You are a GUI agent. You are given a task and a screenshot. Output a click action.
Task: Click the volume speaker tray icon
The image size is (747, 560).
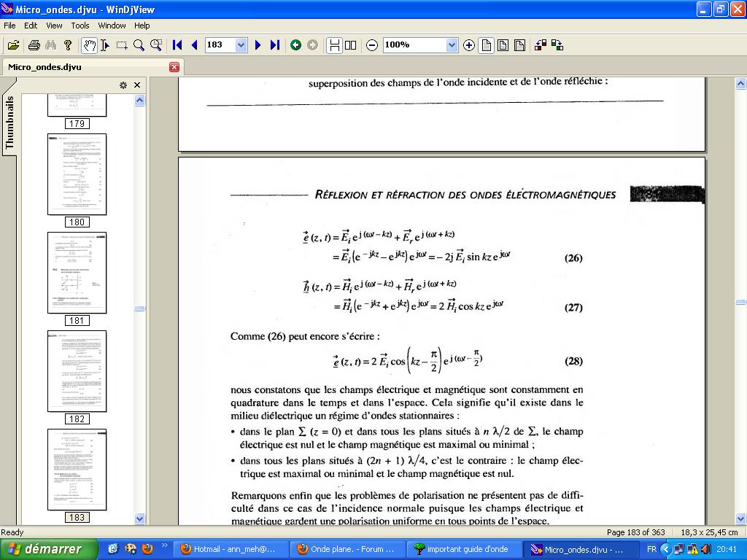[706, 549]
